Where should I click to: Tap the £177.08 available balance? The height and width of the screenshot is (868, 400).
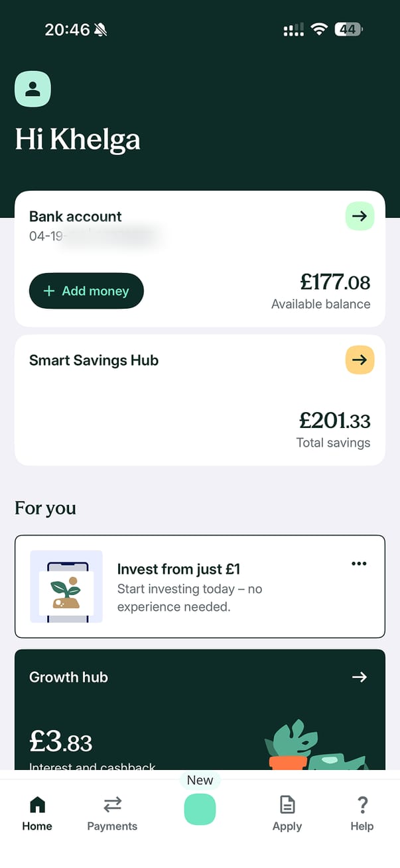click(335, 283)
